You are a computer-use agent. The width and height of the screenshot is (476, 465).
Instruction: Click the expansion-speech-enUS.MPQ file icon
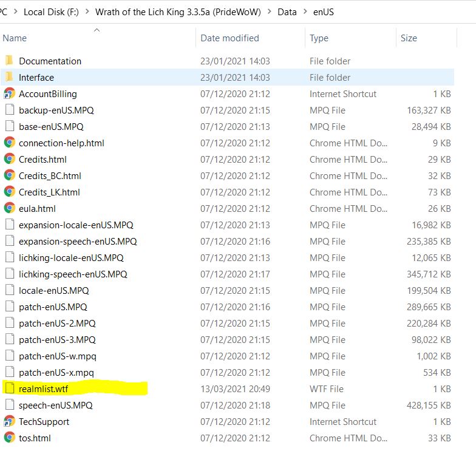[10, 240]
